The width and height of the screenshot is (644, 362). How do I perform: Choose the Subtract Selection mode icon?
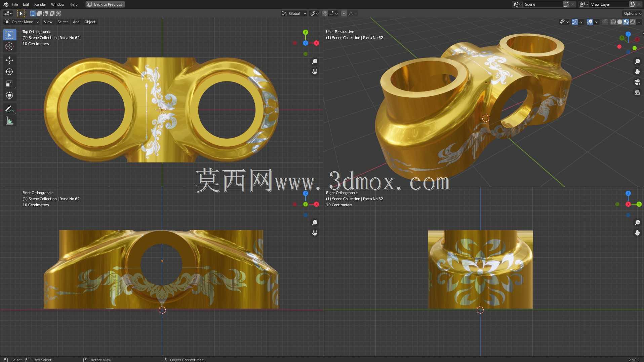pyautogui.click(x=45, y=13)
